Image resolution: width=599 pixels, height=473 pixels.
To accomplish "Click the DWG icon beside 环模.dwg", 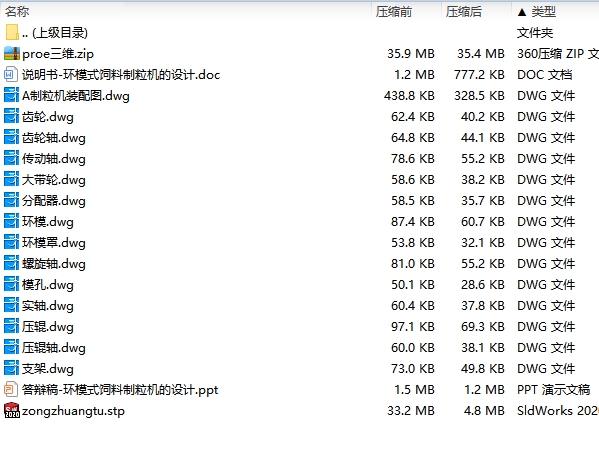I will click(x=11, y=222).
